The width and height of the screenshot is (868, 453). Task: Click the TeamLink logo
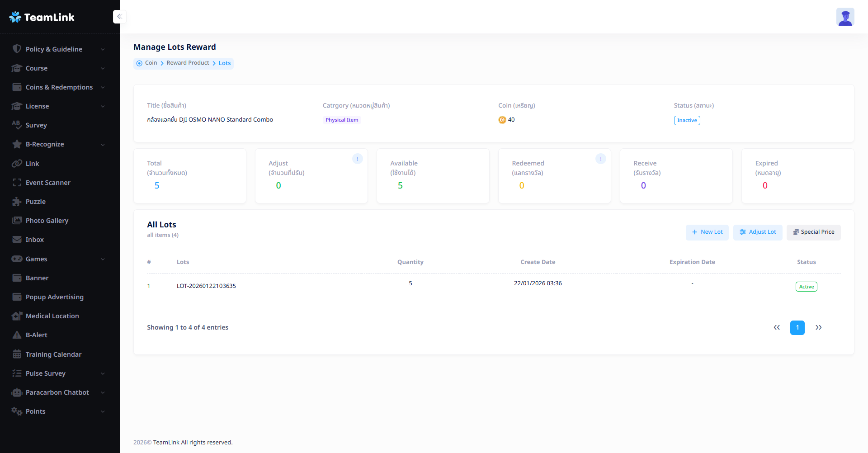[x=42, y=17]
